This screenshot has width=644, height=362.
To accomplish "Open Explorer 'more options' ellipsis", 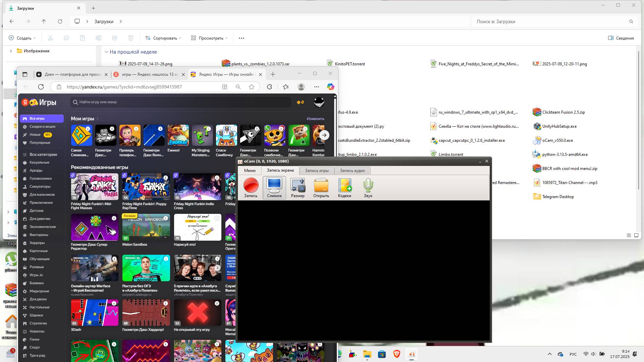I will (241, 38).
